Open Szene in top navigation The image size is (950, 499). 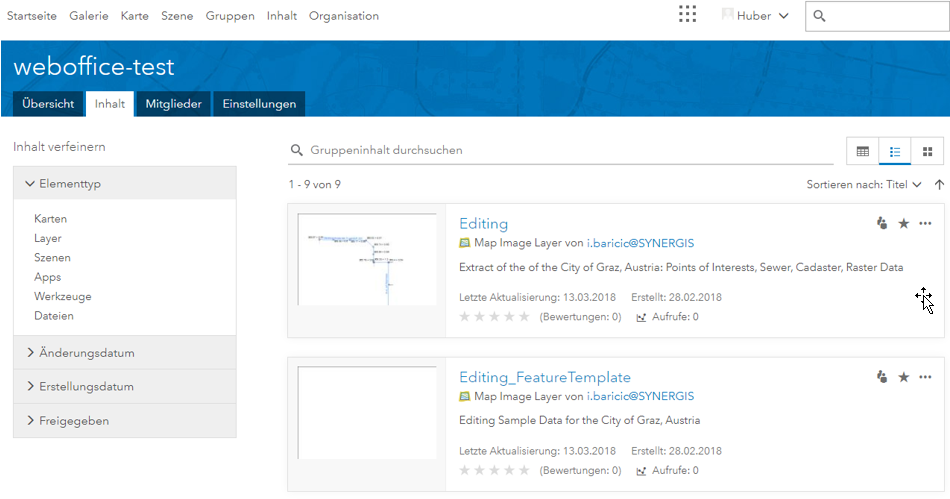coord(177,16)
